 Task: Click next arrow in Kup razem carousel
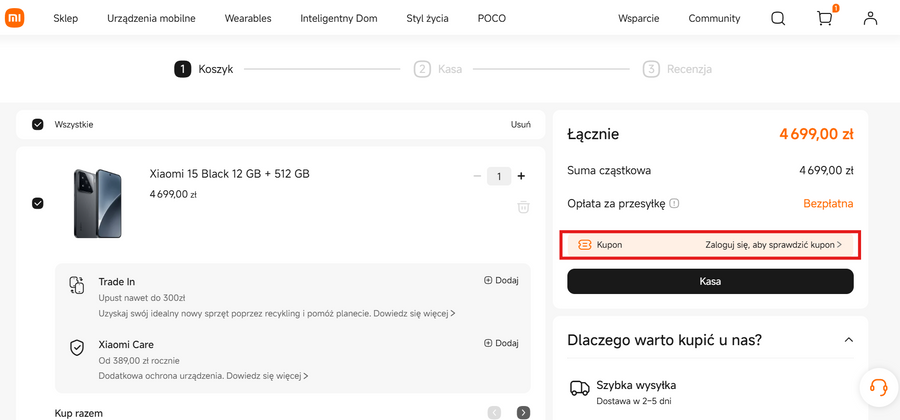point(523,412)
